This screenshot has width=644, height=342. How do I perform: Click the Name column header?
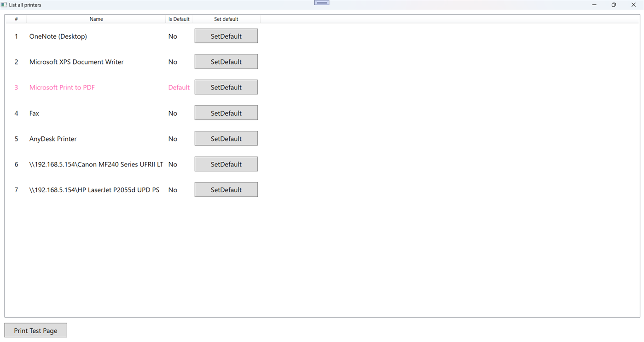pyautogui.click(x=96, y=19)
